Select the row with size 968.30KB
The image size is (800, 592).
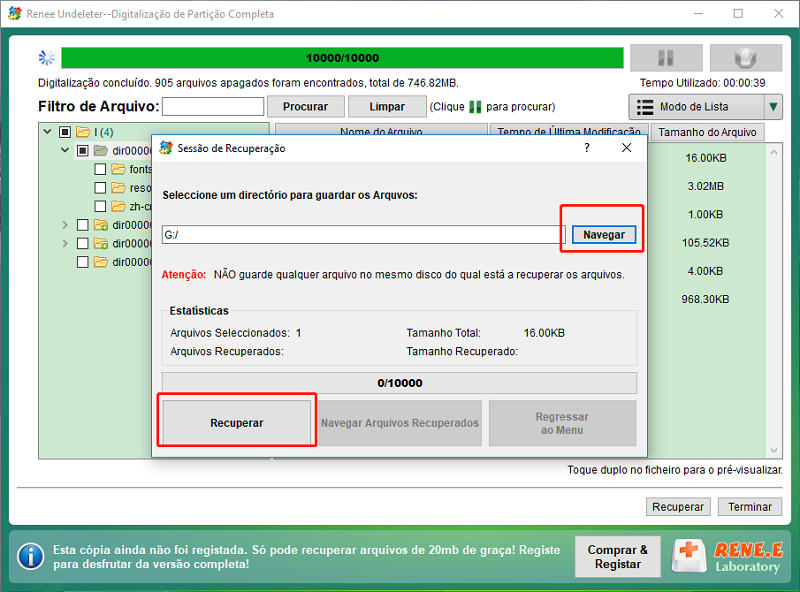click(x=706, y=299)
